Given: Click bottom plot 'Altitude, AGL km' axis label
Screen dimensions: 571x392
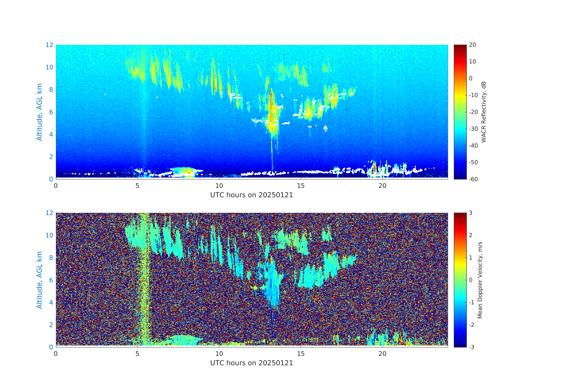Looking at the screenshot, I should tap(39, 280).
